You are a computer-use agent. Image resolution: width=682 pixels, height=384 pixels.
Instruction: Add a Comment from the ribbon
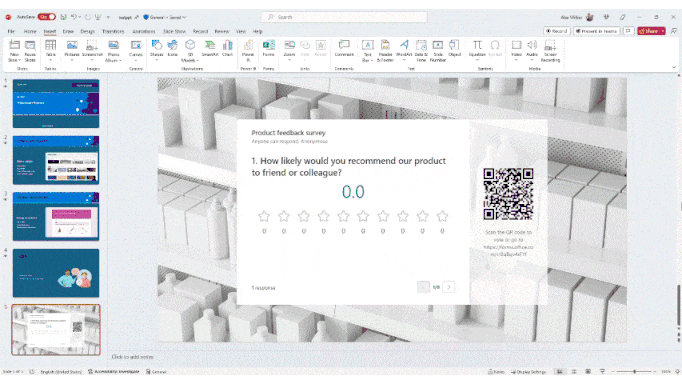344,49
